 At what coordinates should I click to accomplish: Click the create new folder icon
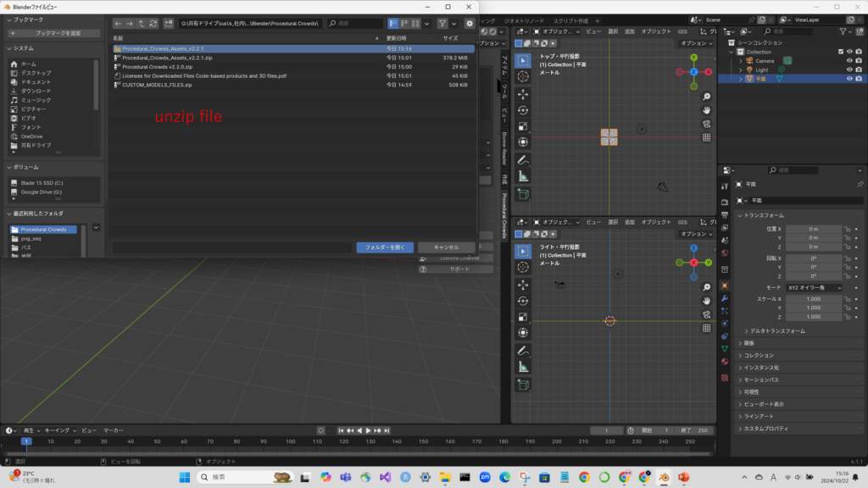pyautogui.click(x=170, y=24)
